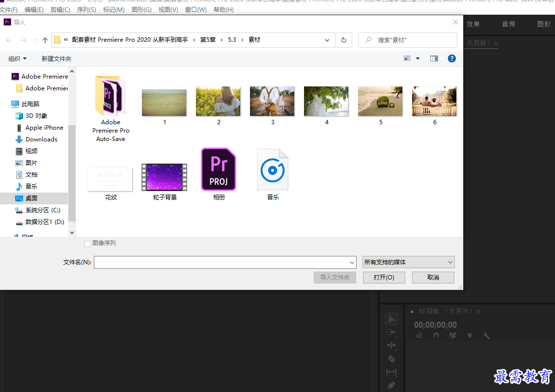Click the 打开(O) button
The height and width of the screenshot is (392, 555).
point(384,277)
